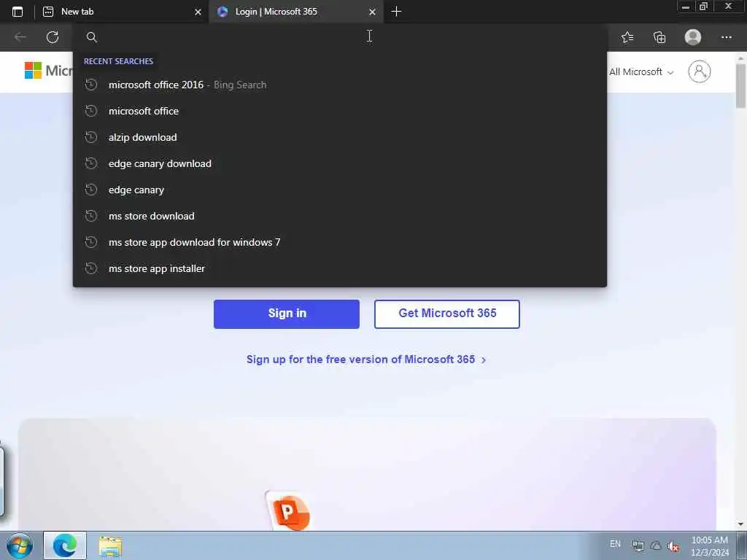Open the Collections icon

(659, 37)
